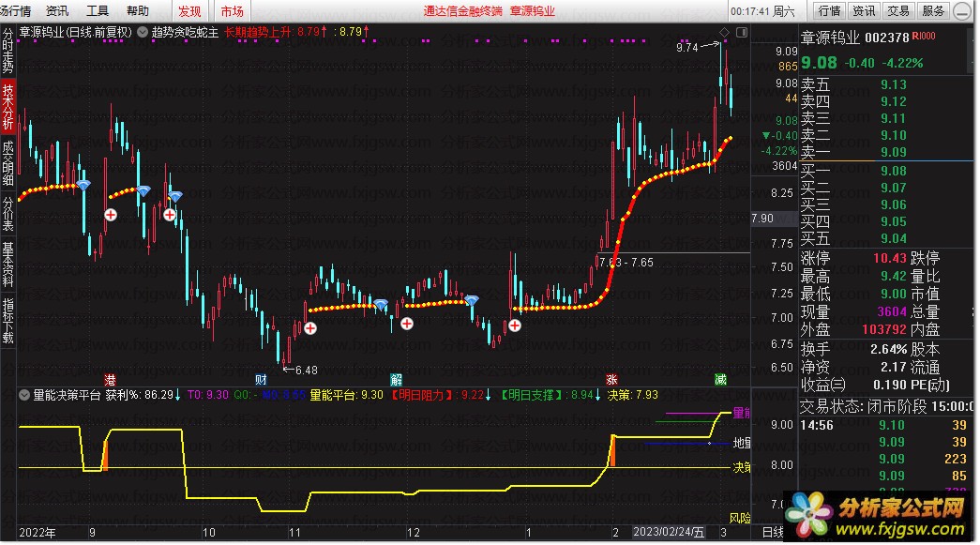This screenshot has width=980, height=545.
Task: Select 基本资料 side tab
Action: tap(8, 264)
